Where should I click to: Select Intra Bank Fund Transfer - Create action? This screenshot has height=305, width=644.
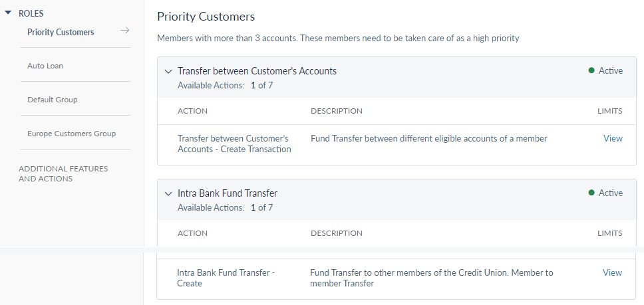[x=226, y=278]
